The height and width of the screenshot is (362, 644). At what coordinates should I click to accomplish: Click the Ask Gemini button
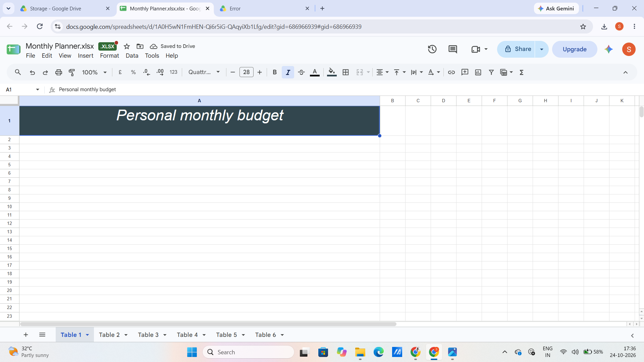[556, 8]
